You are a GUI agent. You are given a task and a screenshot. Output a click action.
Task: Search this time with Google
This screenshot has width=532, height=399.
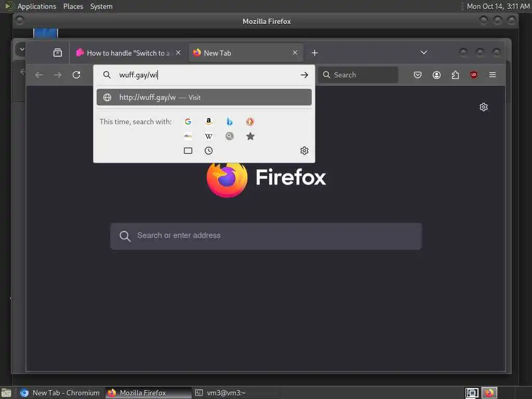188,122
